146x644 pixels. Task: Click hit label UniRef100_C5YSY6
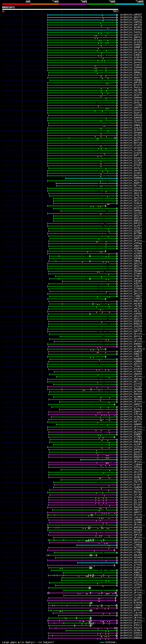click(131, 123)
